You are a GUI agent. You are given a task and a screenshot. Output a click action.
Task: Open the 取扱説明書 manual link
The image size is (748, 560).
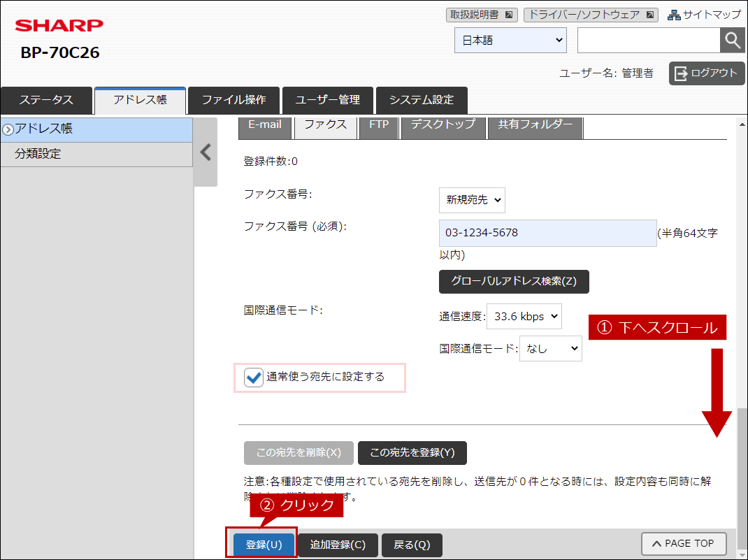[482, 15]
